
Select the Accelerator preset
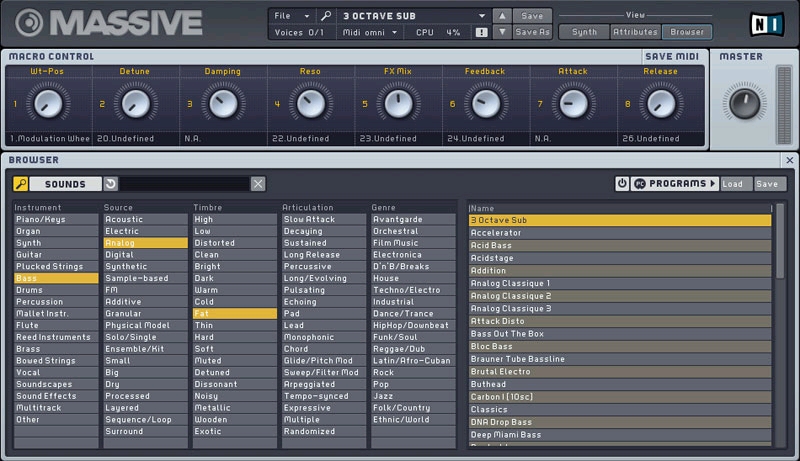(x=620, y=233)
